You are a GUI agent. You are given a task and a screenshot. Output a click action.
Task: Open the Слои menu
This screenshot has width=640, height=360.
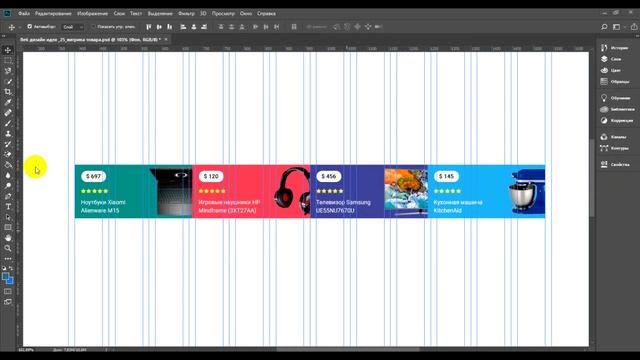coord(119,13)
